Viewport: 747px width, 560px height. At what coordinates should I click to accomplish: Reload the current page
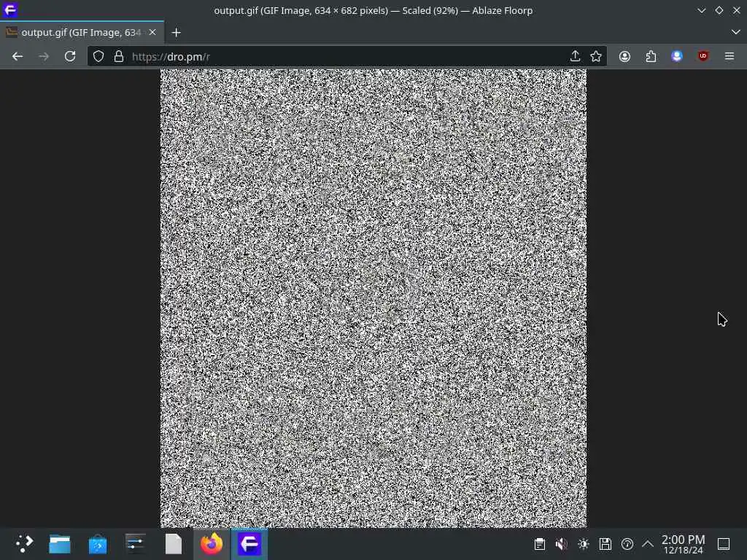coord(70,57)
